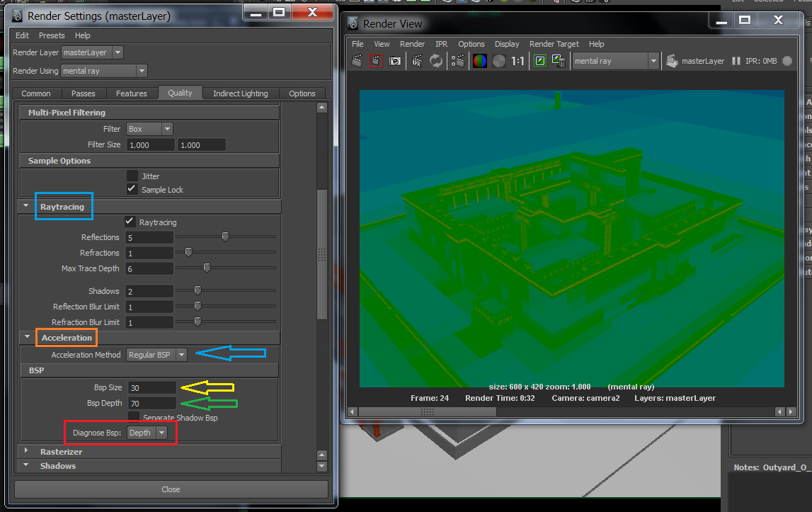Switch to the Options tab in Render Settings
812x512 pixels.
pyautogui.click(x=302, y=93)
